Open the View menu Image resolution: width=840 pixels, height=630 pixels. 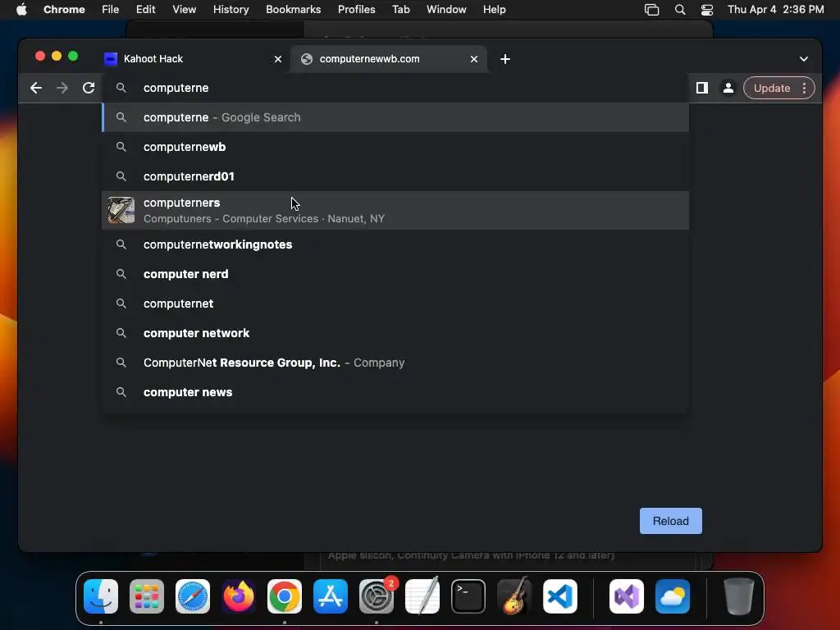pos(184,10)
